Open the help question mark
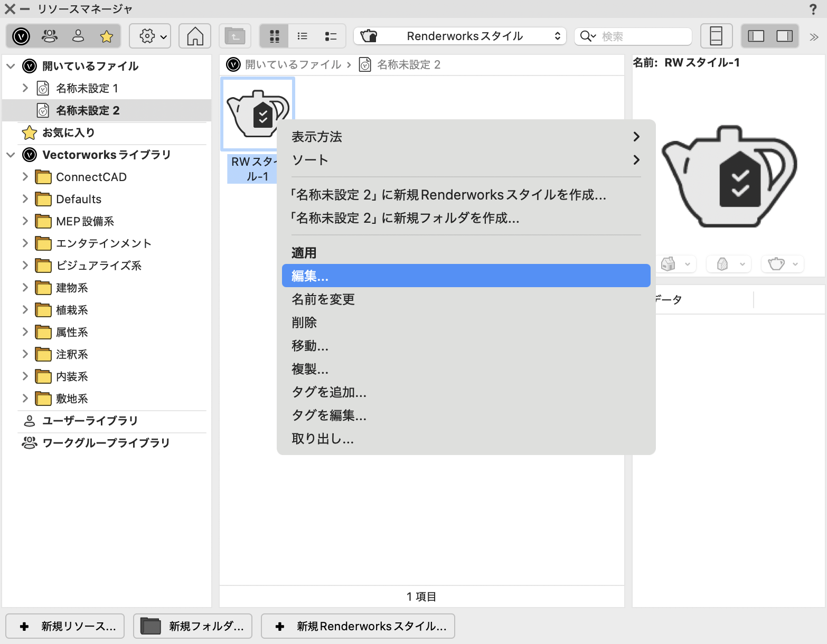The height and width of the screenshot is (644, 827). point(813,9)
